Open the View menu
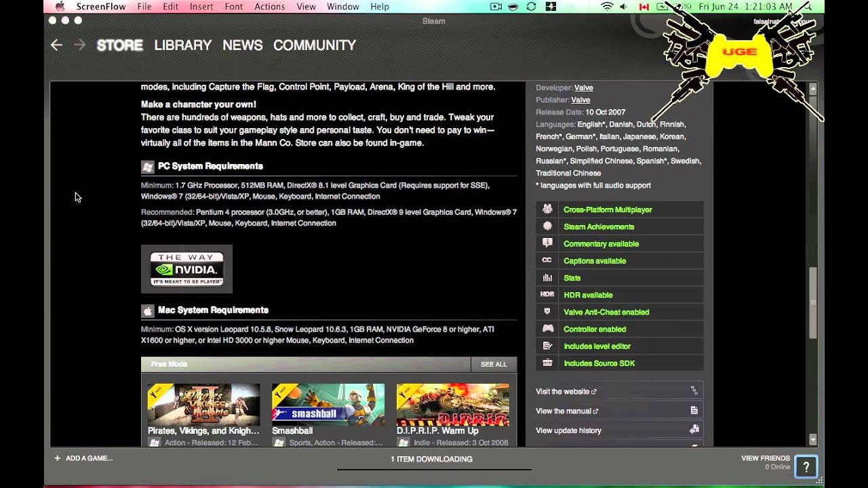Screen dimensions: 868x488 (x=307, y=7)
